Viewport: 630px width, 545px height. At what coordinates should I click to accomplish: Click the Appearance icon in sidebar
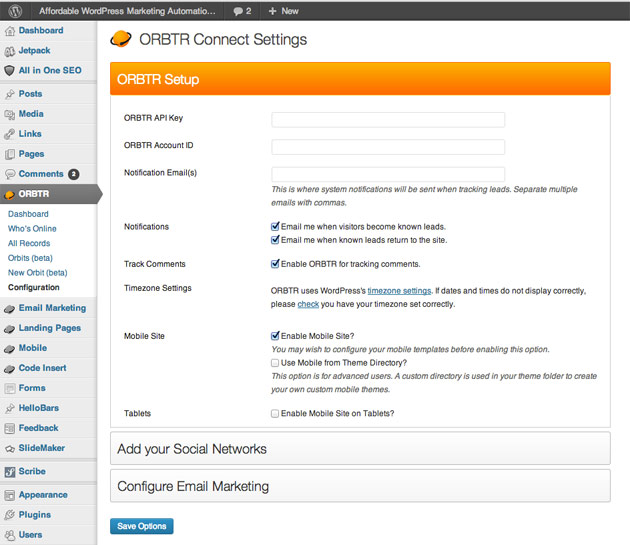pyautogui.click(x=10, y=495)
